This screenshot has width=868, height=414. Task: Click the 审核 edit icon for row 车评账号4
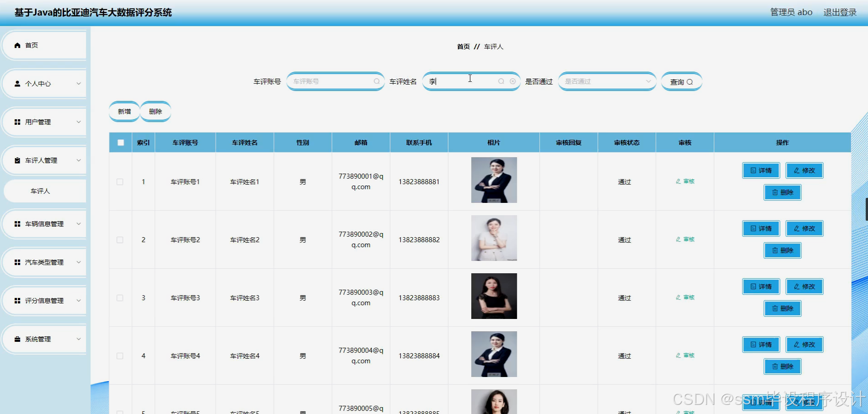[678, 356]
